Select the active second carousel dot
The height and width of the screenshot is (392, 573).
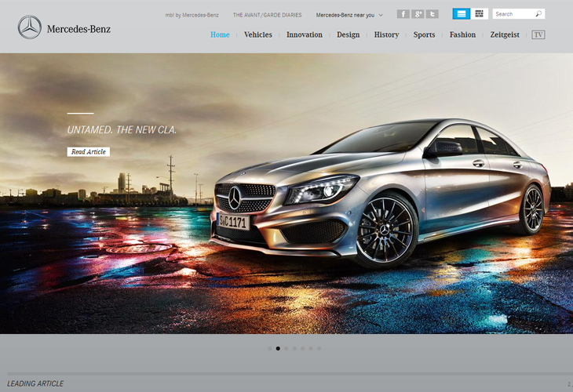pos(278,349)
